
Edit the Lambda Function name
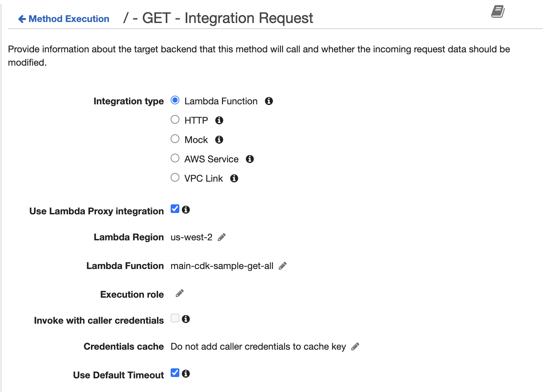click(282, 266)
